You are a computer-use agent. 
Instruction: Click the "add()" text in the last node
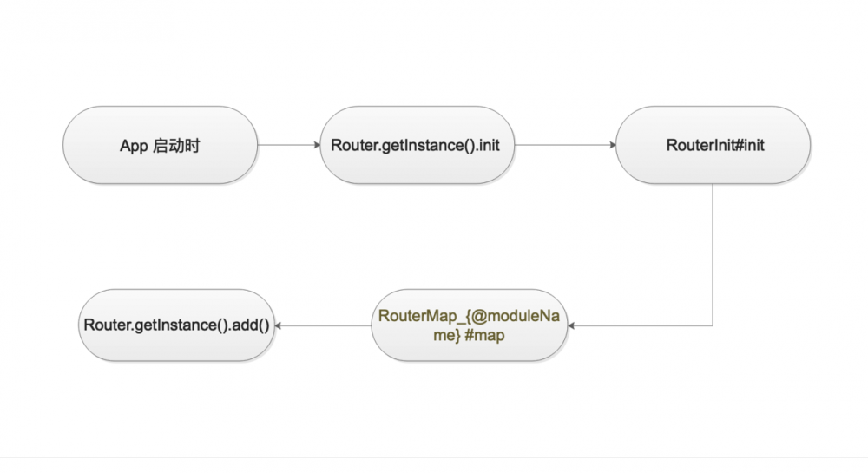point(249,325)
